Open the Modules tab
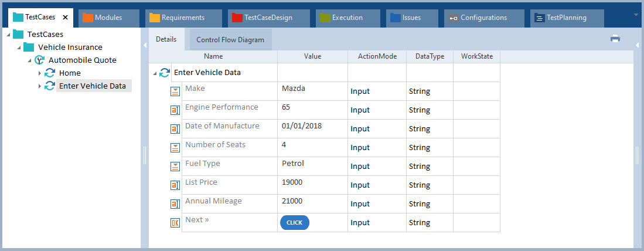644x251 pixels. coord(108,18)
